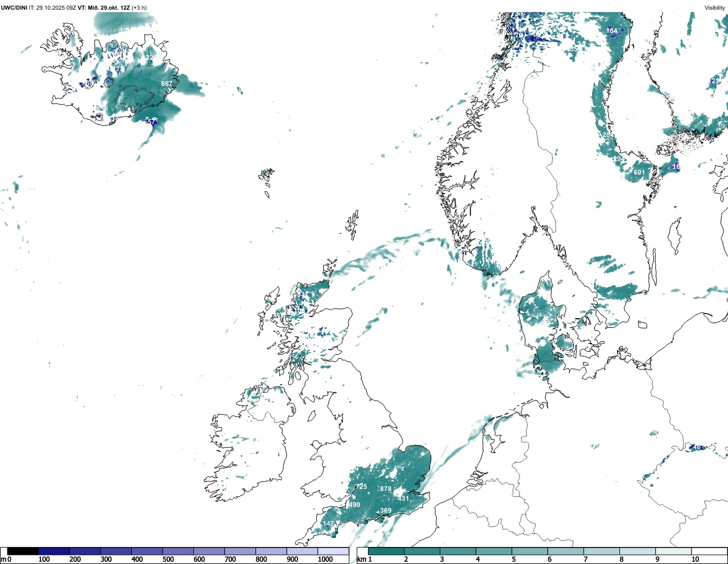Click the '7' km tick label

coord(585,559)
